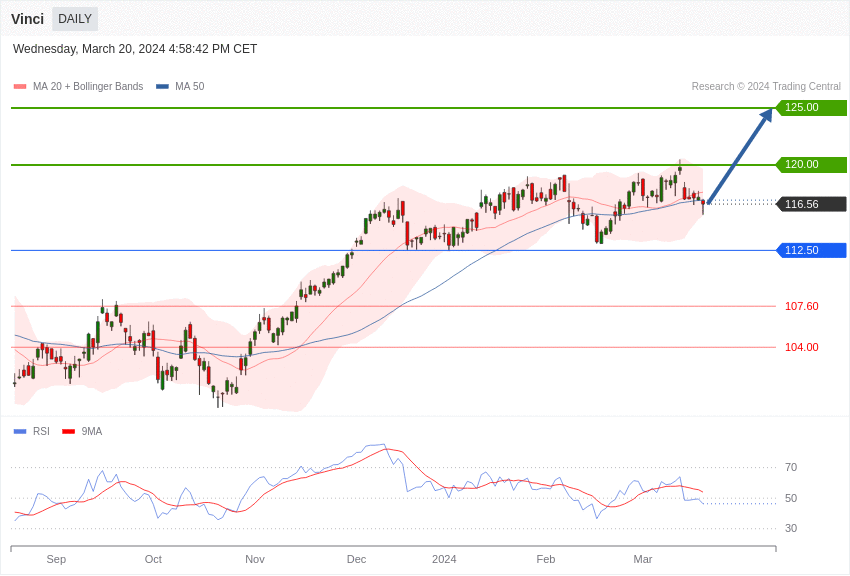850x576 pixels.
Task: Toggle the MA 20 + Bollinger Bands label
Action: pyautogui.click(x=88, y=87)
